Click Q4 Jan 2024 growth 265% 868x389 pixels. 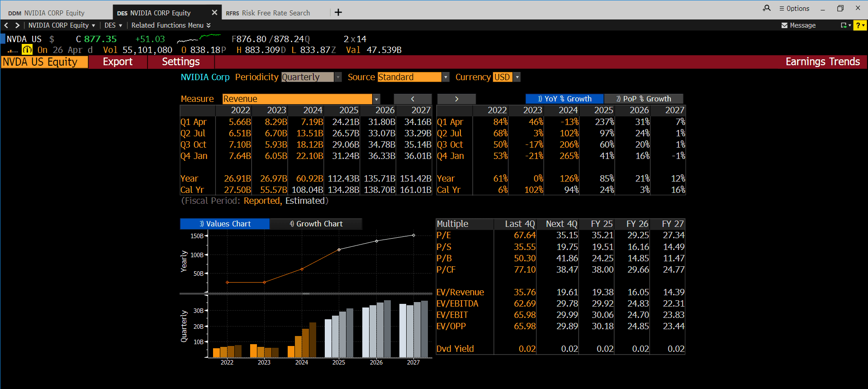569,156
